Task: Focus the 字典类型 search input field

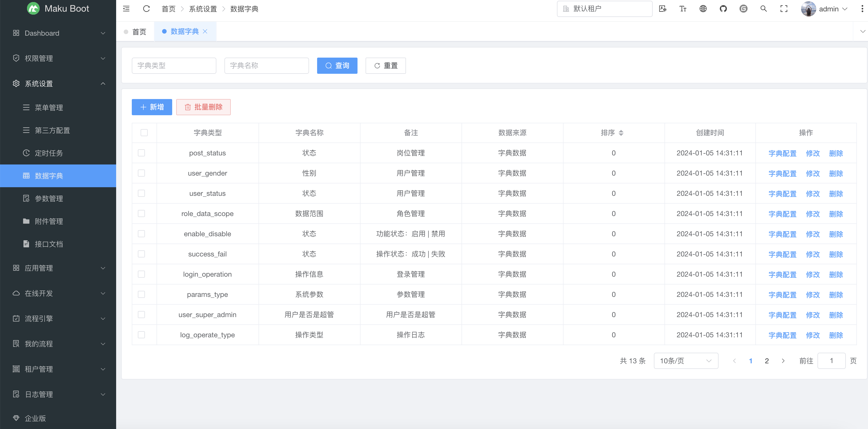Action: [174, 66]
